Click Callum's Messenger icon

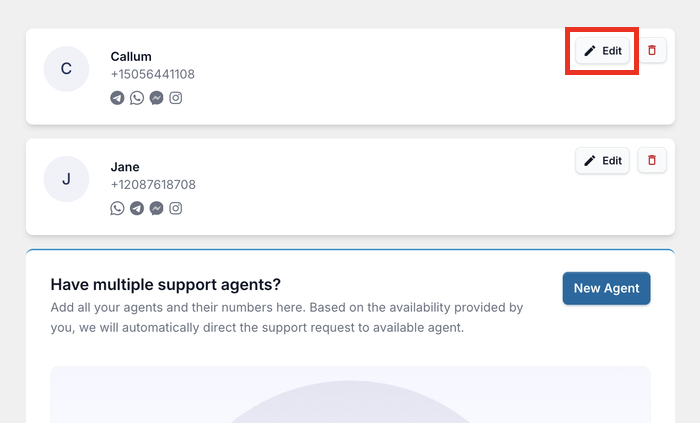tap(156, 98)
